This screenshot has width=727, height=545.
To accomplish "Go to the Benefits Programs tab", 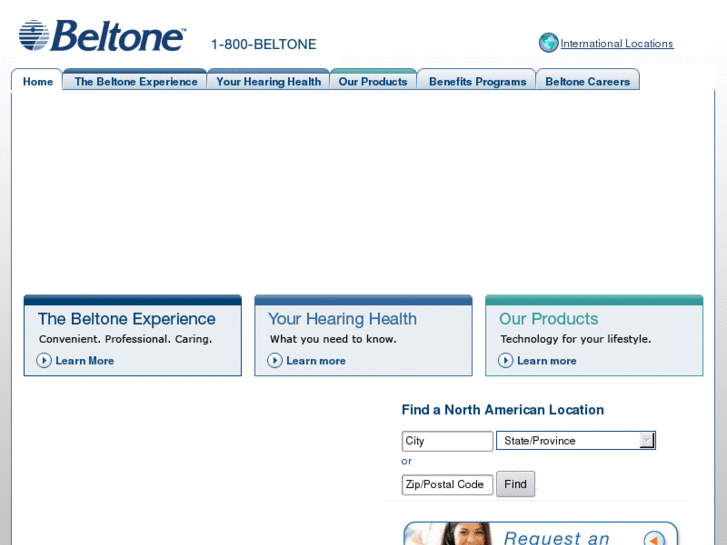I will click(x=477, y=81).
